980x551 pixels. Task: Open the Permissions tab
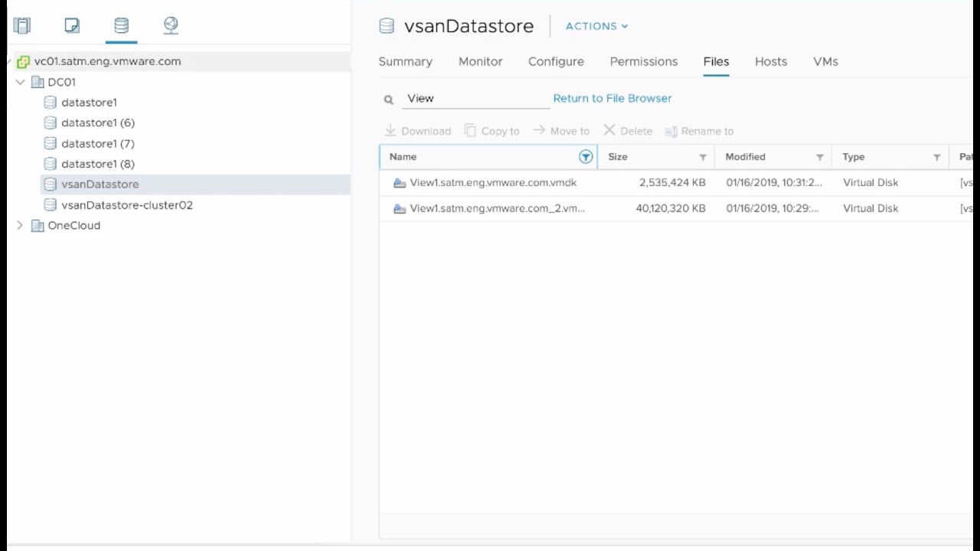pos(643,62)
